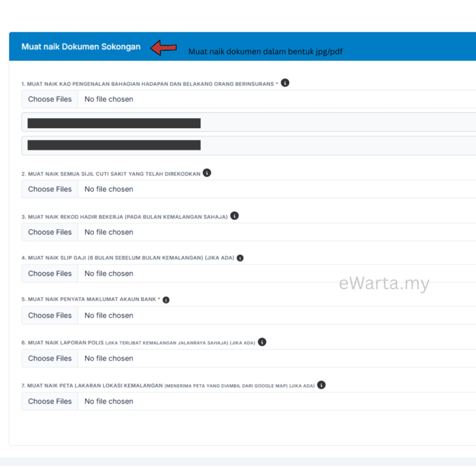Click 'No file chosen' field under Laporan Polis
Viewport: 476px width, 476px height.
[277, 358]
